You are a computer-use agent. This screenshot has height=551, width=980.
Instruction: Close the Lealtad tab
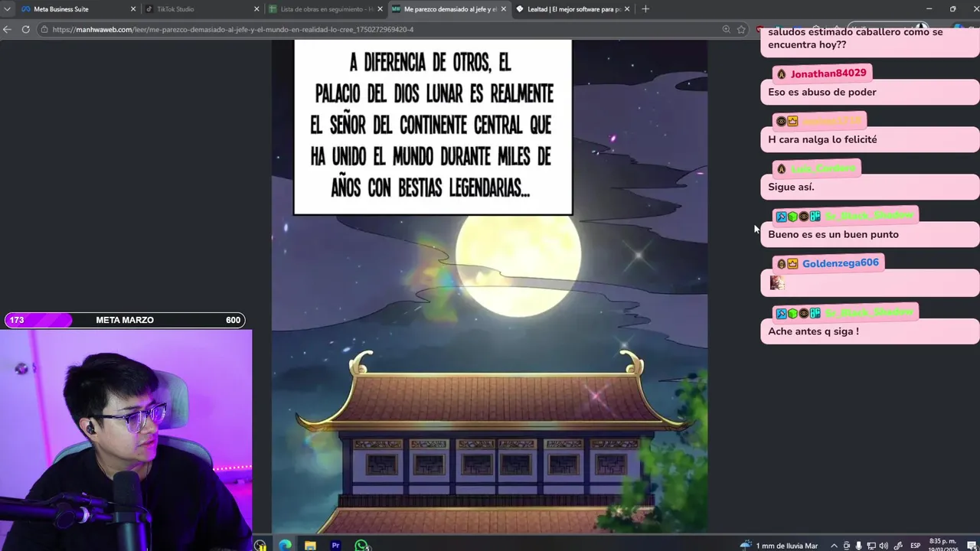click(x=627, y=9)
